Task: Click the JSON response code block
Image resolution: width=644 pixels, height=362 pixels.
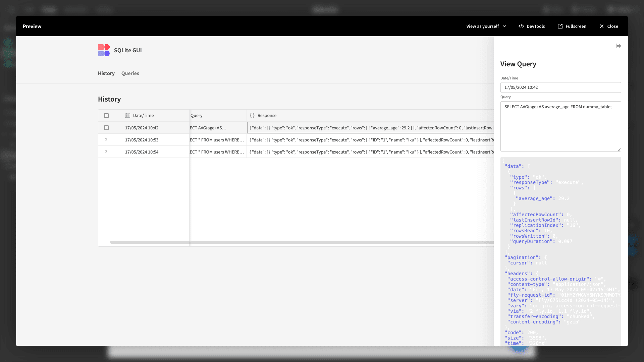Action: [x=560, y=251]
